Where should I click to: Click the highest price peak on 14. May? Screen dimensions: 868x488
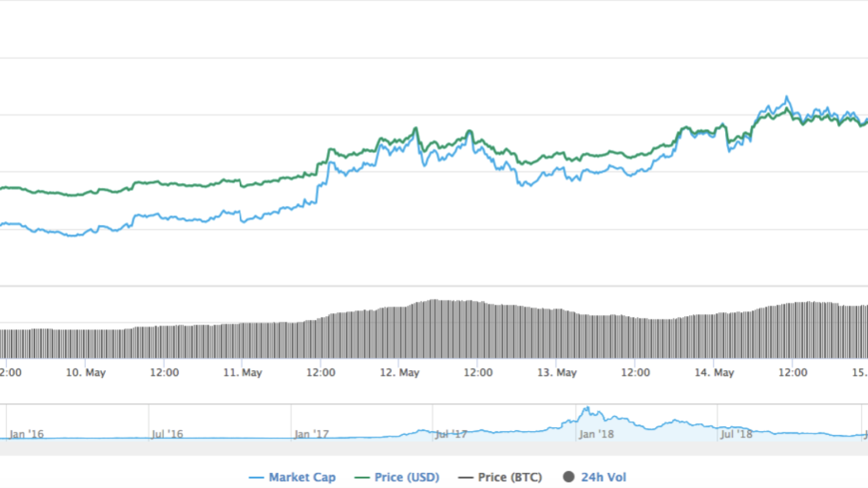[787, 98]
